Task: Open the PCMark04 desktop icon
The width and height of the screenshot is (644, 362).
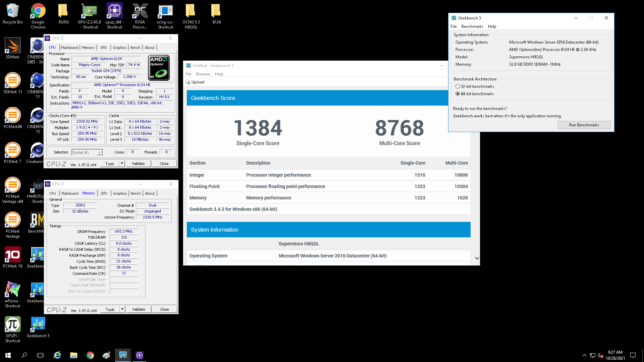Action: (13, 118)
